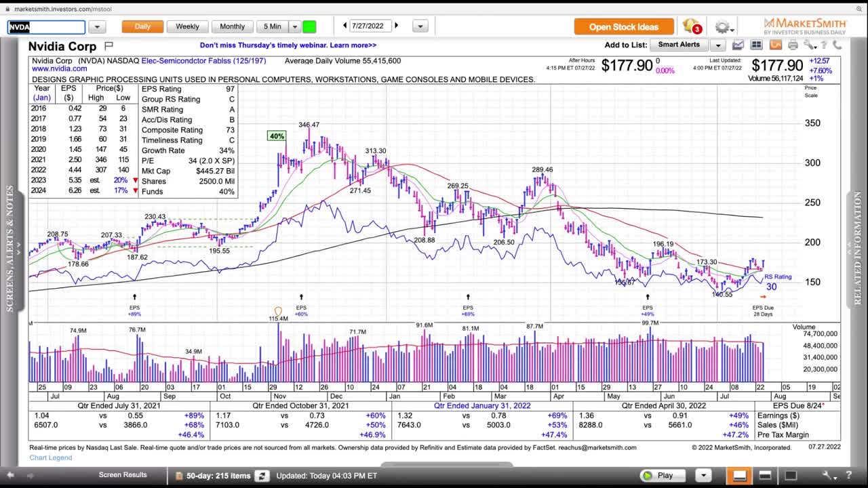The height and width of the screenshot is (488, 868).
Task: Click the 2024 estimate red down arrow
Action: (x=136, y=191)
